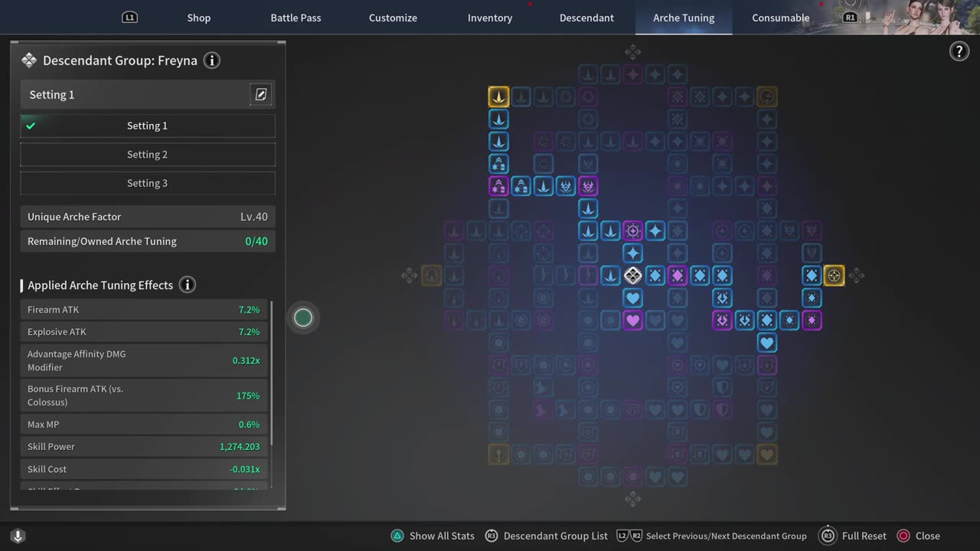Click the Bonus Firearm ATK (vs. Colossus) row
980x551 pixels.
pos(144,396)
